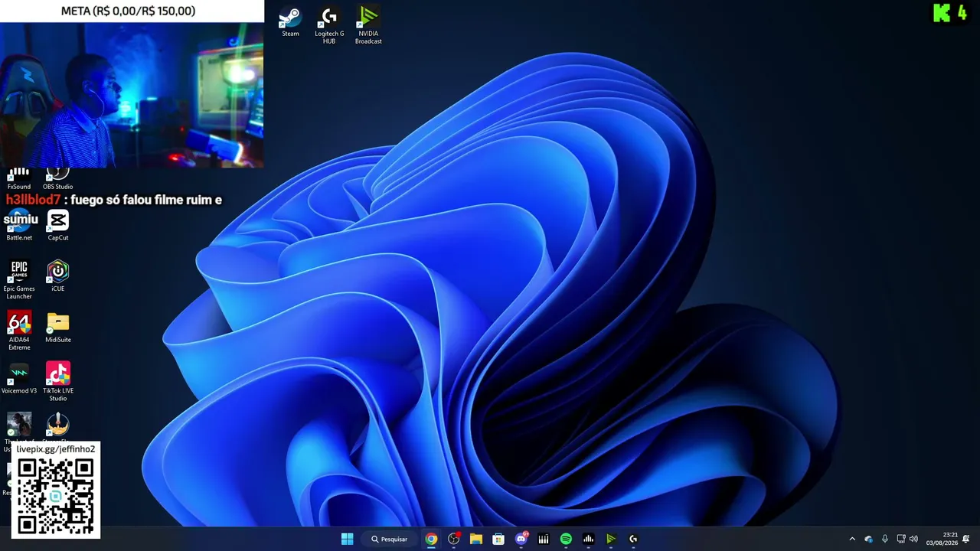The width and height of the screenshot is (980, 551).
Task: Expand the hidden system tray icons
Action: tap(852, 539)
